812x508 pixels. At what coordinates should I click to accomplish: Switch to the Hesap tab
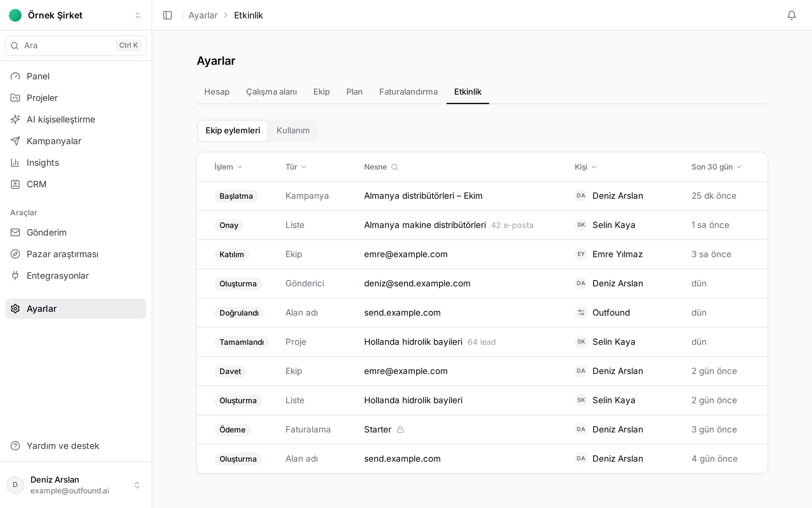[217, 92]
